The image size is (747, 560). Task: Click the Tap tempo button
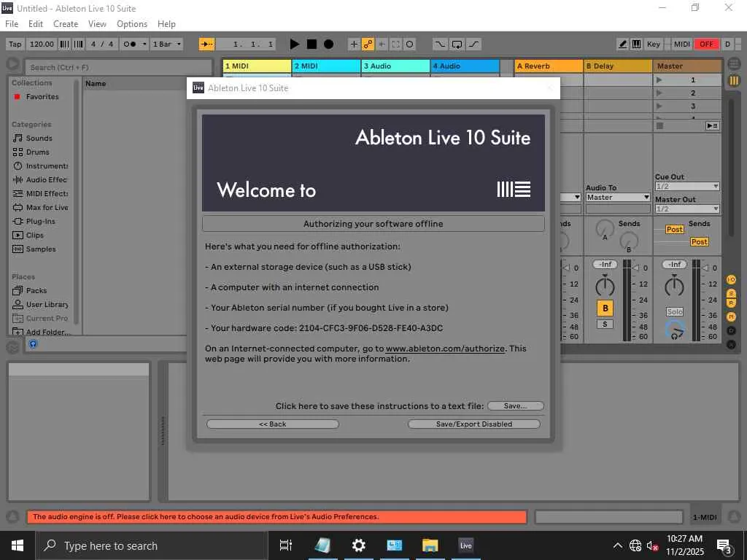point(15,44)
